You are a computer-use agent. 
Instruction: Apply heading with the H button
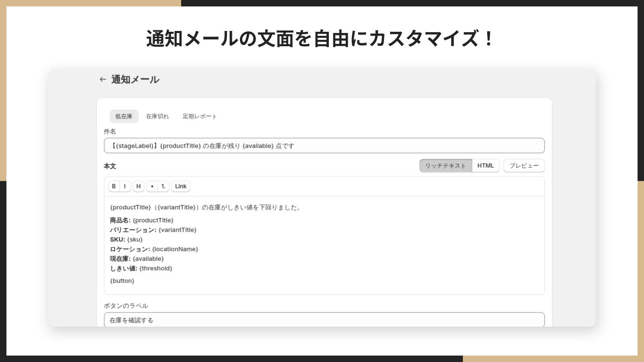pos(138,186)
